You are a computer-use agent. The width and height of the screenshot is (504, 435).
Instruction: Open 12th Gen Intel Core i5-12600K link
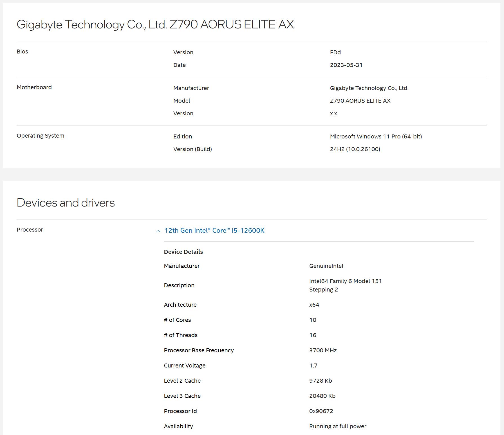pyautogui.click(x=214, y=230)
